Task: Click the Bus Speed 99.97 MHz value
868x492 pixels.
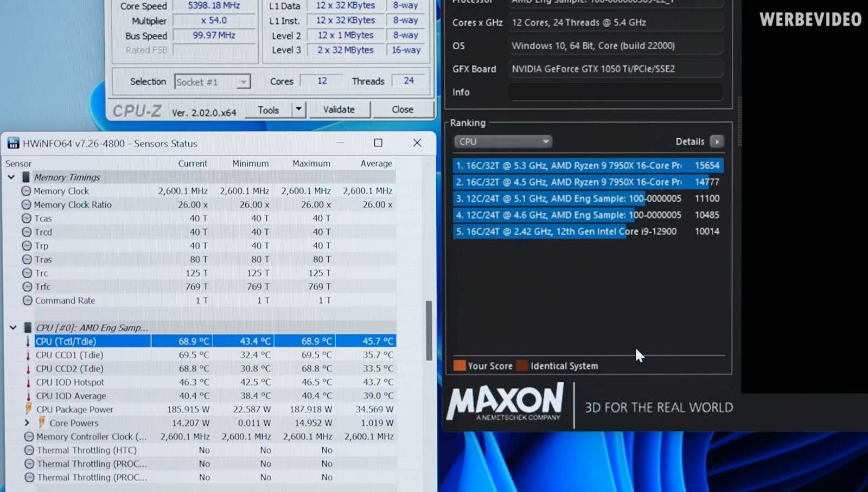Action: 214,35
